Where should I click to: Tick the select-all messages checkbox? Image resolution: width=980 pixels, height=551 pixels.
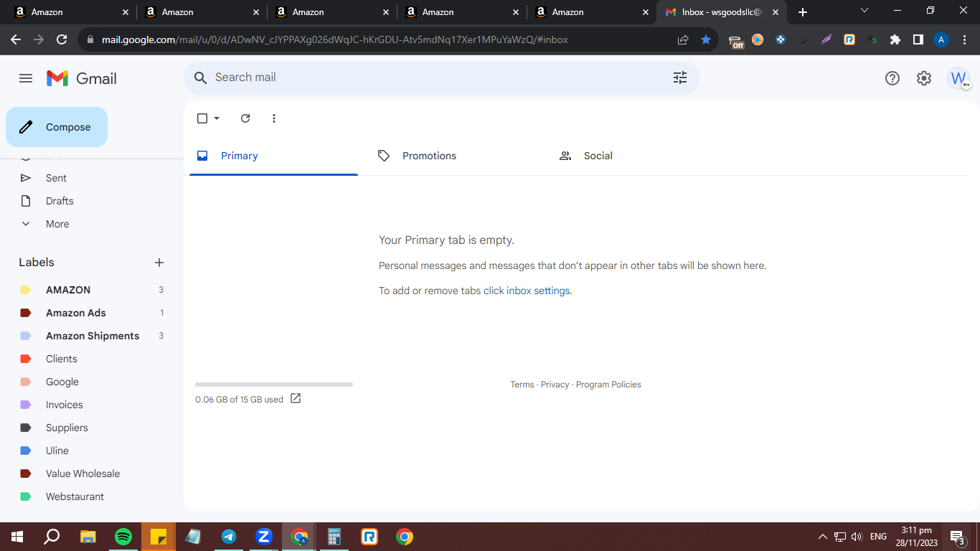click(202, 118)
